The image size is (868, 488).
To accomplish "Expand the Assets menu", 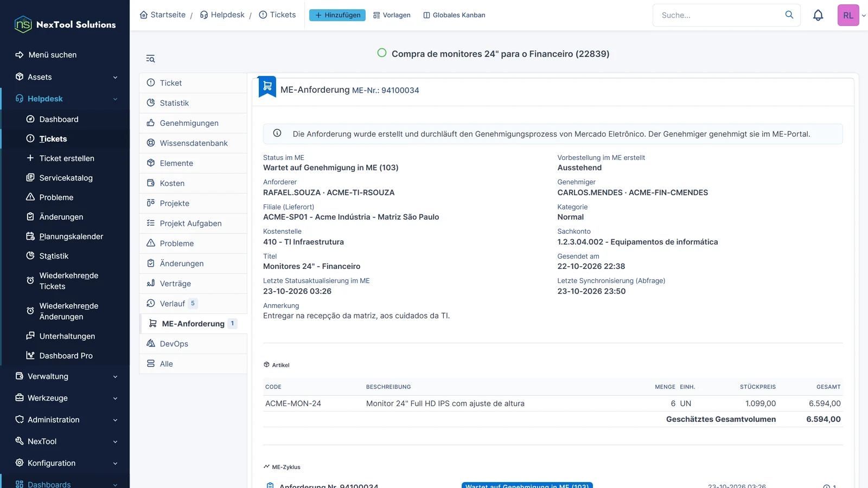I will (65, 77).
